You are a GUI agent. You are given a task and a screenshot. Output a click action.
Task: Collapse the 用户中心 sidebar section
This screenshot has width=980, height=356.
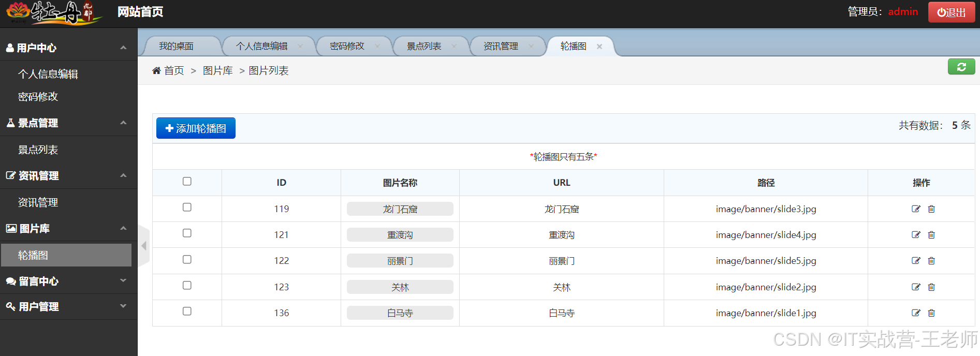coord(68,48)
